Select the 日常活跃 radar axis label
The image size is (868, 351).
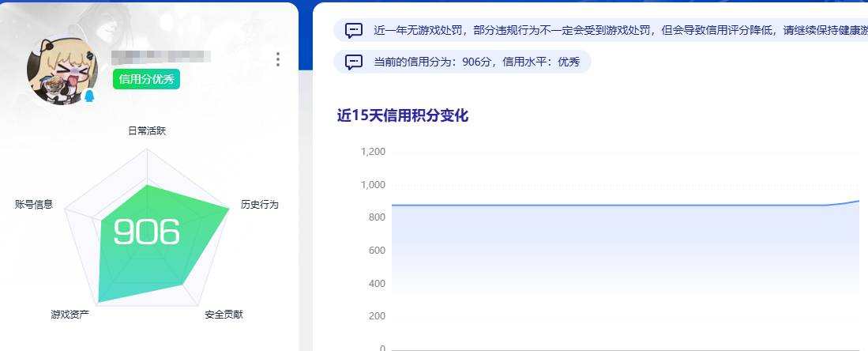pyautogui.click(x=147, y=131)
